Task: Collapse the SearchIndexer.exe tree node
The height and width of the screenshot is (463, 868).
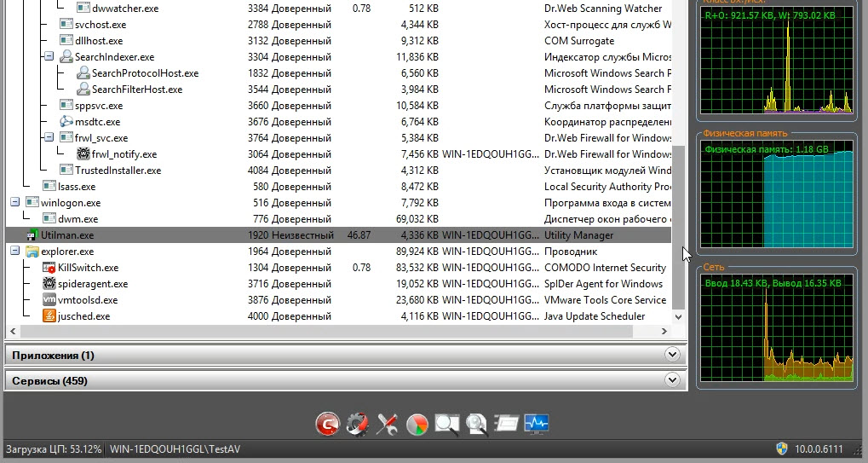Action: pyautogui.click(x=49, y=56)
